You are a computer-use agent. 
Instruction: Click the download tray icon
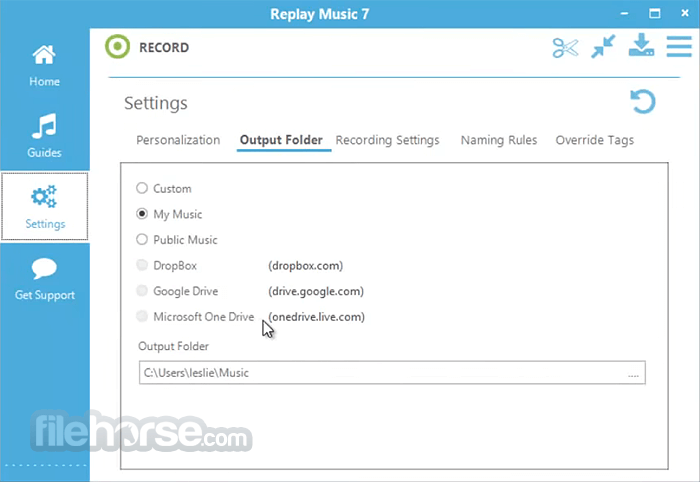click(x=642, y=45)
